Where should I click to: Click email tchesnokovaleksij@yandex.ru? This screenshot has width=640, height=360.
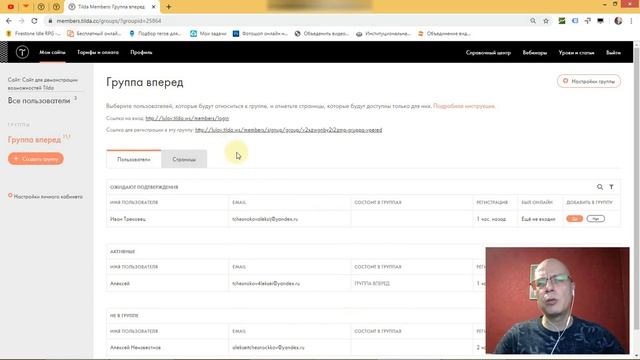coord(265,219)
